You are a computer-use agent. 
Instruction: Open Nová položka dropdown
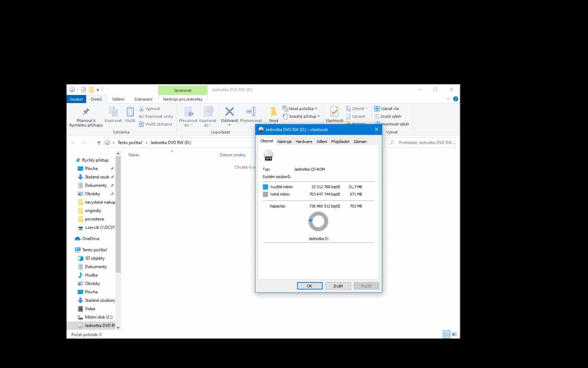[x=300, y=109]
